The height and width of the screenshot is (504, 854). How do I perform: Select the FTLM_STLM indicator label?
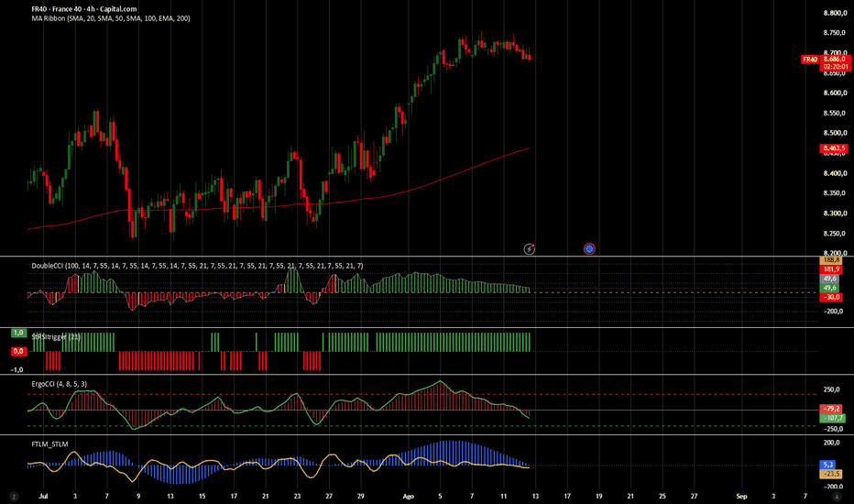coord(49,444)
